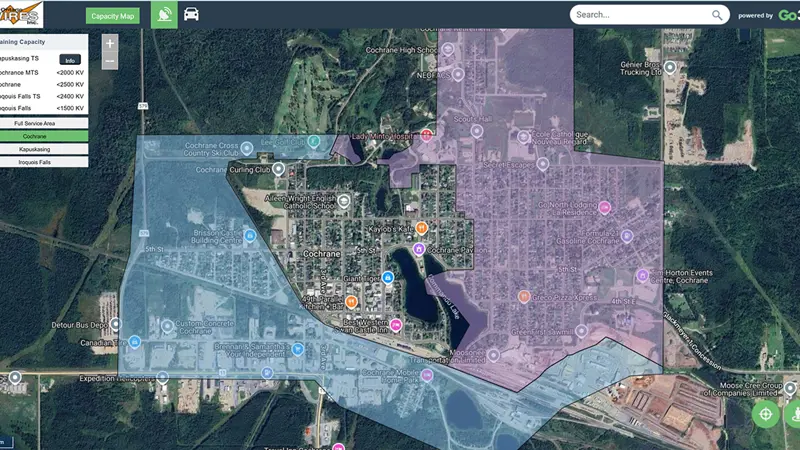Screen dimensions: 800x450
Task: Click the Orange Wires logo
Action: click(21, 14)
